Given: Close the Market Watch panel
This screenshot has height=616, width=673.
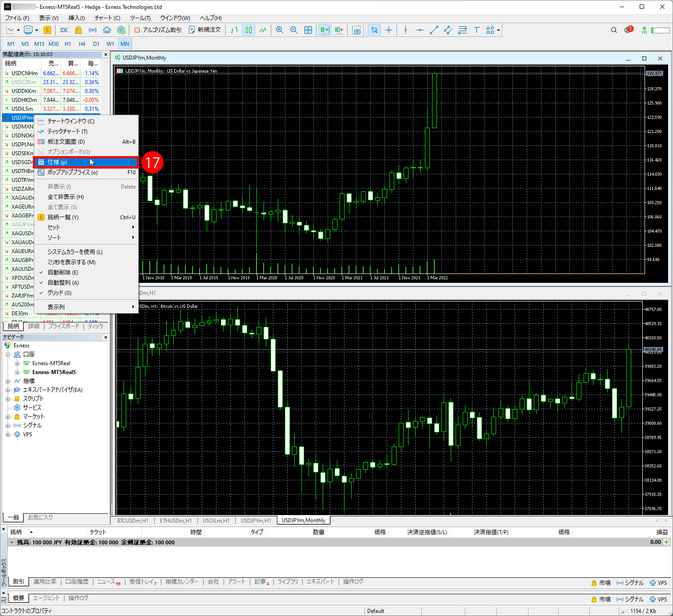Looking at the screenshot, I should [x=106, y=54].
